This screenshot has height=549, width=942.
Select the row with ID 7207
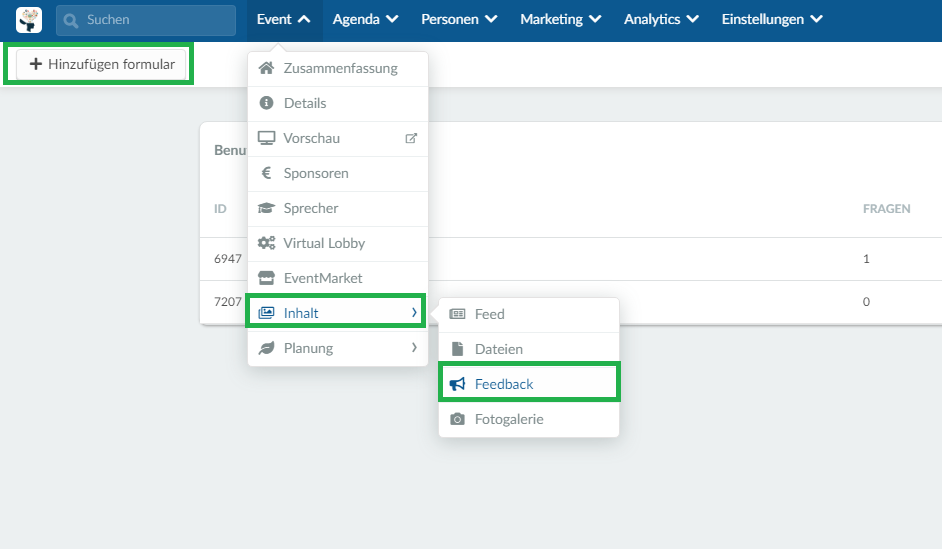coord(571,302)
